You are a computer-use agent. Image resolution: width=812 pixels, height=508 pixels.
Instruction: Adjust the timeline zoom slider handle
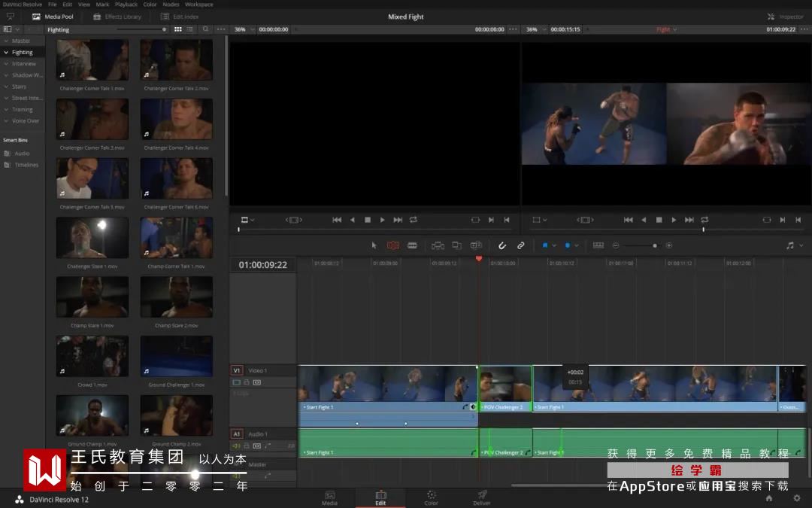655,245
